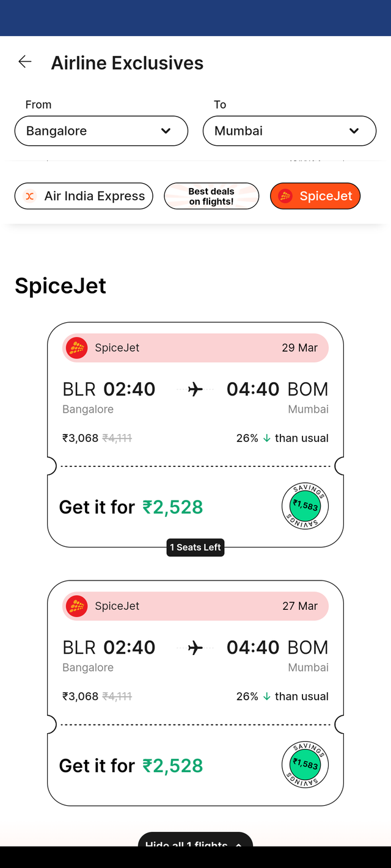Click airplane icon on 29 Mar flight
The height and width of the screenshot is (868, 391).
(195, 389)
